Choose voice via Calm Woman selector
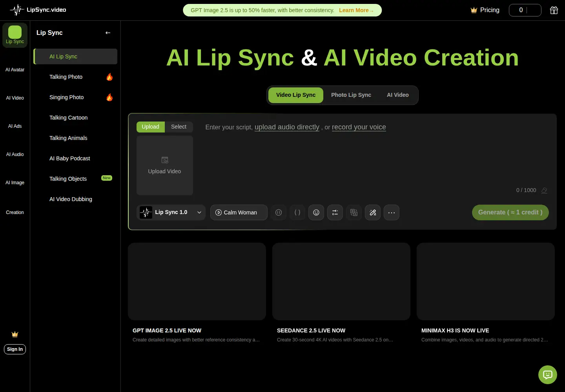Viewport: 565px width, 392px height. coord(239,212)
